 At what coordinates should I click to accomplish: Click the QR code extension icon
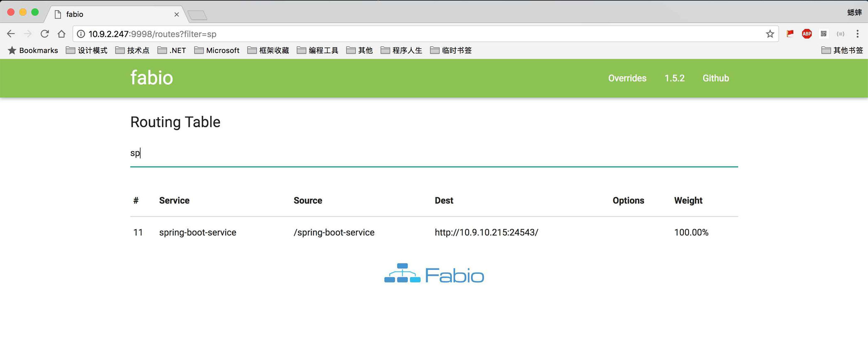(x=824, y=34)
